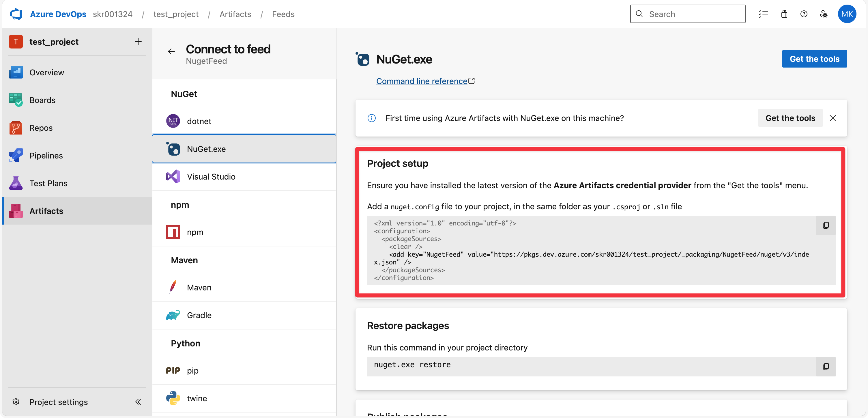The width and height of the screenshot is (868, 418).
Task: Open User settings icon in header
Action: [x=824, y=14]
